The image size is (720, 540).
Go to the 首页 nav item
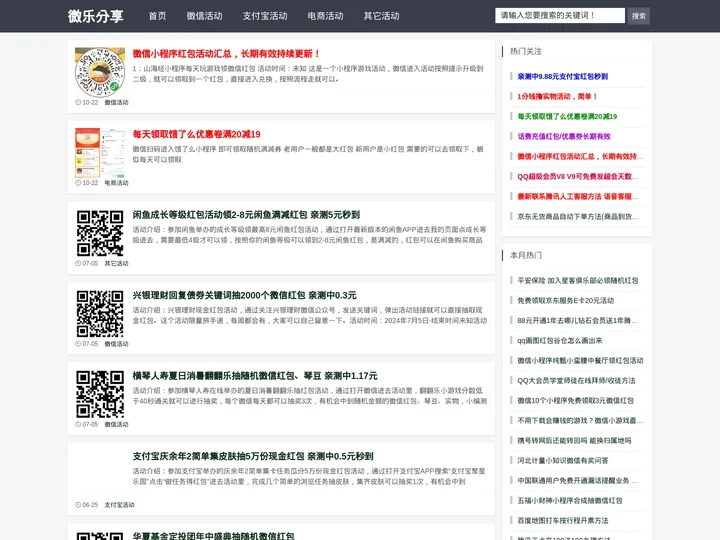click(x=158, y=16)
